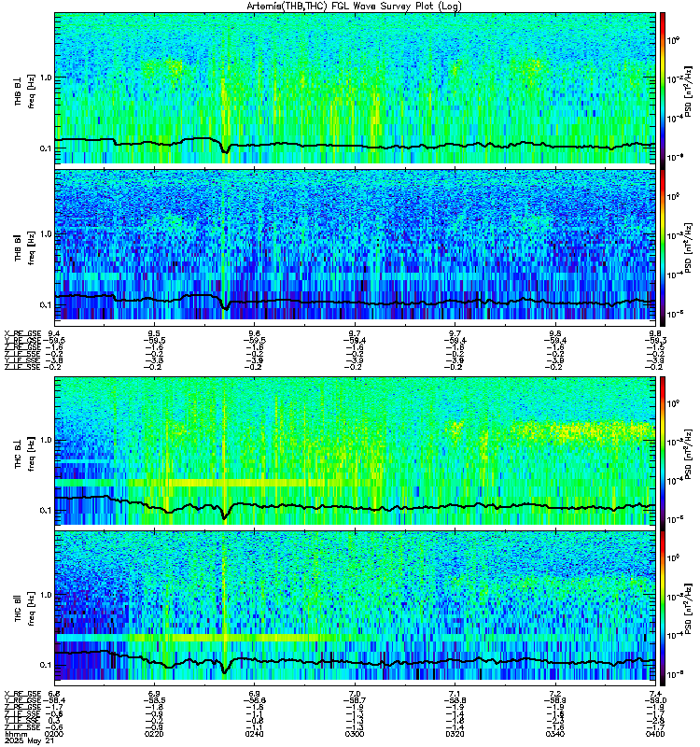Click the 0.1 frequency tick of THC B-parallel panel

click(x=45, y=665)
